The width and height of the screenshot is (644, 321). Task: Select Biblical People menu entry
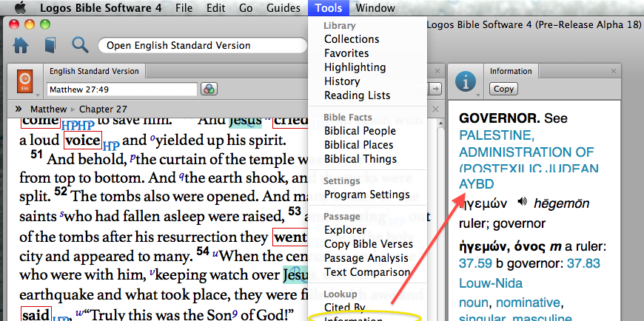pos(360,130)
